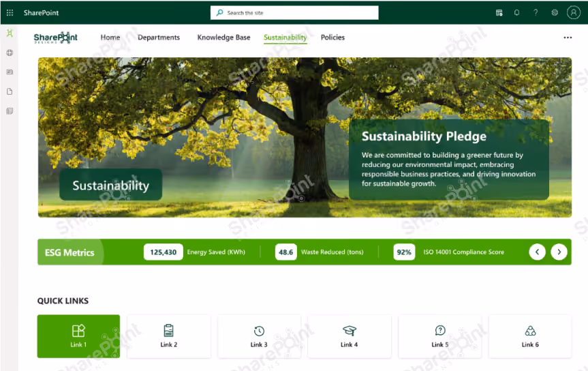Open the notifications bell icon
588x371 pixels.
point(516,13)
